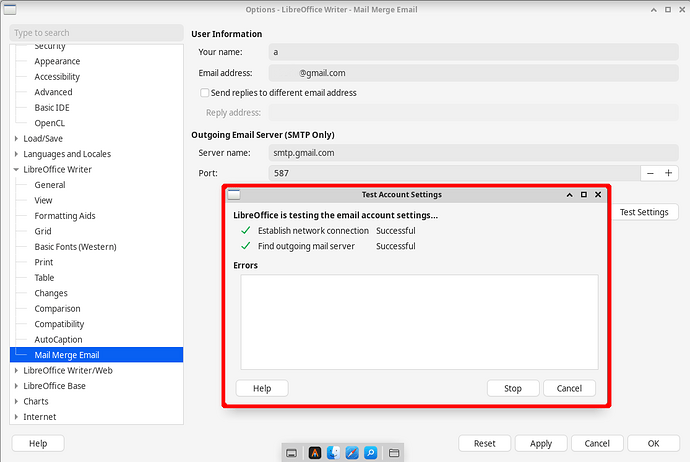This screenshot has height=462, width=690.
Task: Enable Send replies to different email address
Action: coord(205,93)
